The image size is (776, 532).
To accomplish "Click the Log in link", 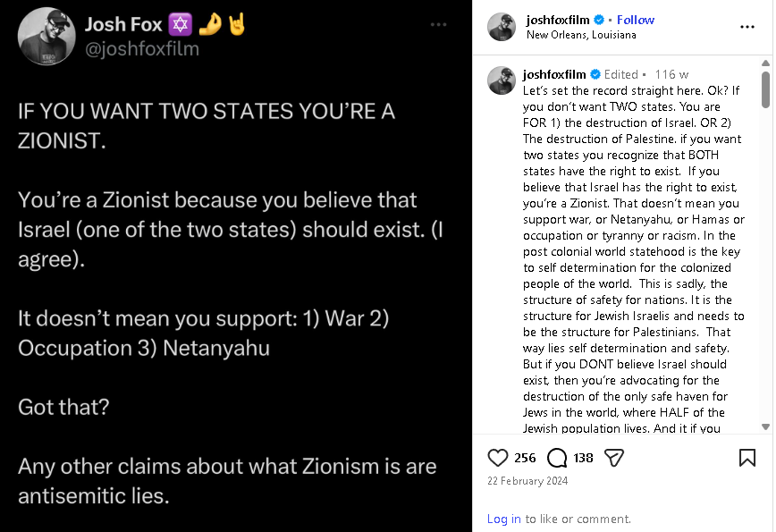I will click(504, 519).
